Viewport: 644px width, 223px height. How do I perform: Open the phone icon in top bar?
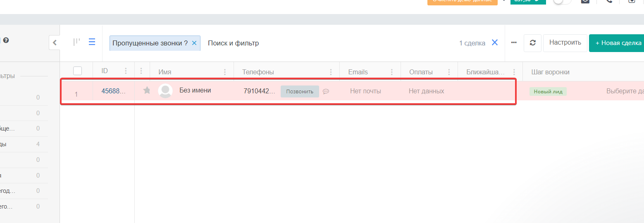pyautogui.click(x=609, y=1)
